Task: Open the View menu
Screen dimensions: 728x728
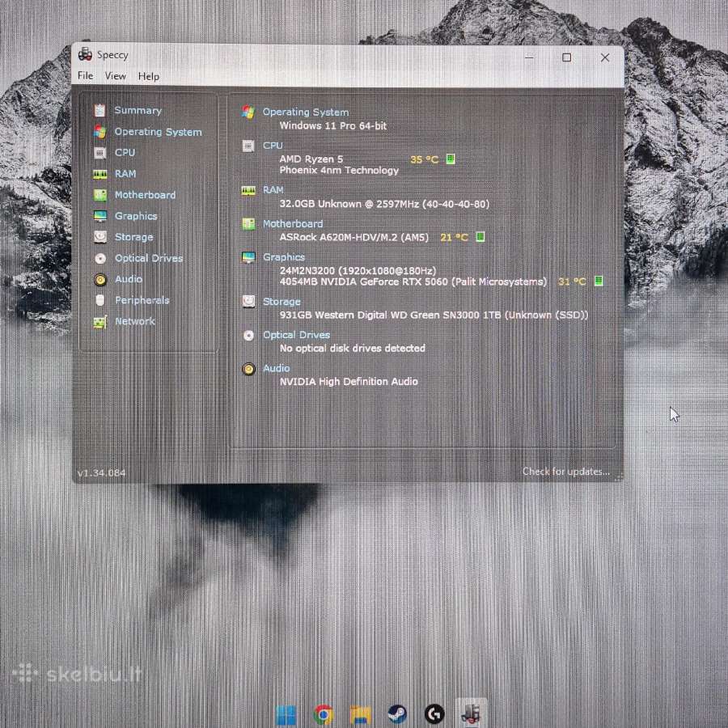Action: point(115,76)
